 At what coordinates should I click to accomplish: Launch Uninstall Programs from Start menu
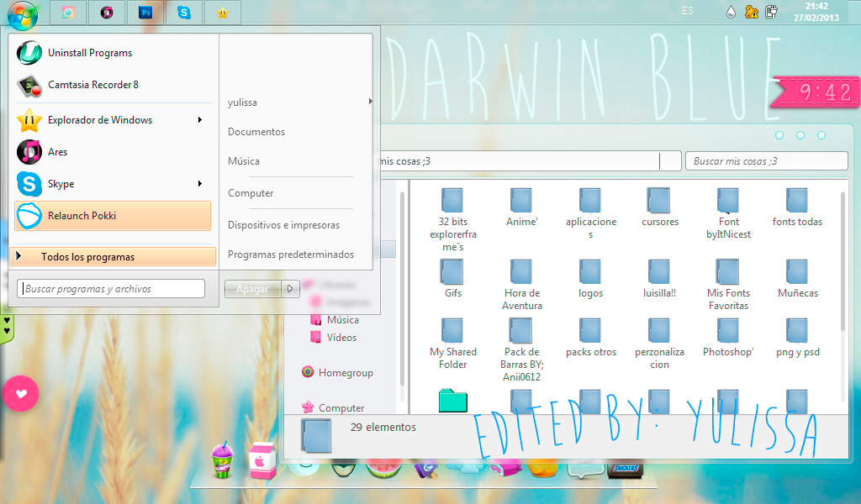114,53
